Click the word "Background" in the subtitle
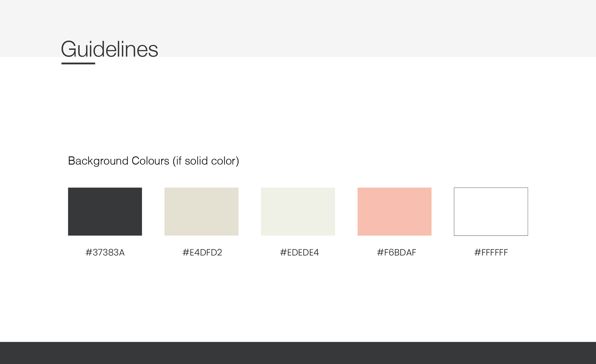 tap(98, 161)
